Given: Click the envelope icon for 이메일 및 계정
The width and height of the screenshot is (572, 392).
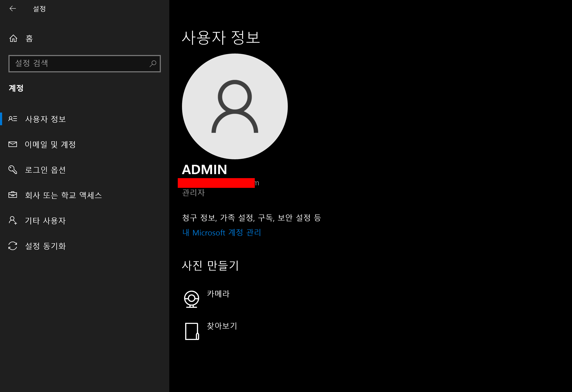Looking at the screenshot, I should (13, 144).
